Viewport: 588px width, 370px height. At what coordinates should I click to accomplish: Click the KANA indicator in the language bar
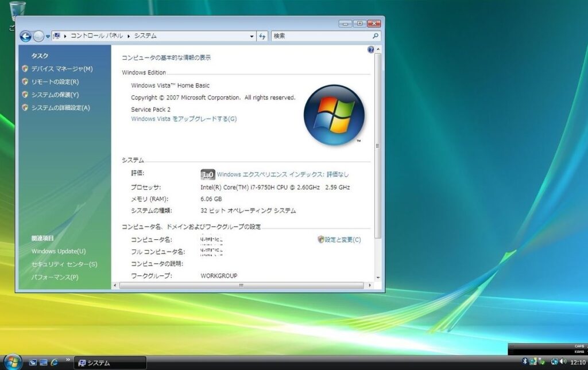[x=579, y=352]
